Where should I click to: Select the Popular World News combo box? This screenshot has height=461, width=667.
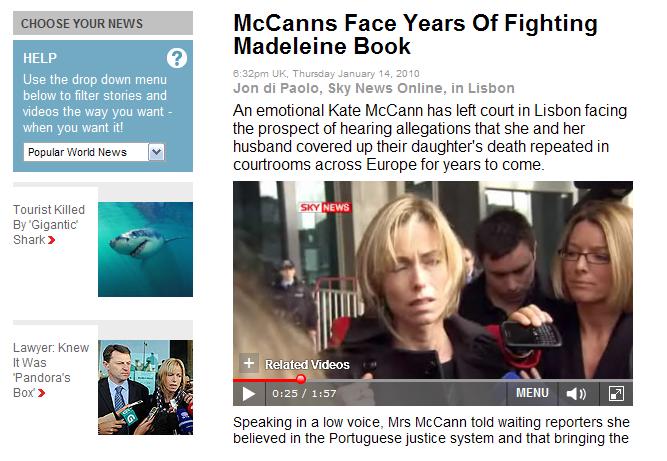click(x=94, y=152)
